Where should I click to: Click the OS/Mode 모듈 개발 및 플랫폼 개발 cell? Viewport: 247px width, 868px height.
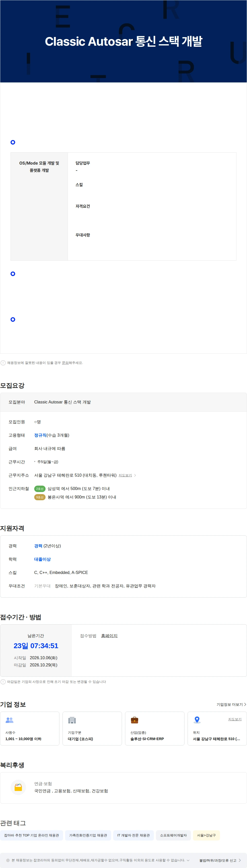(x=39, y=206)
